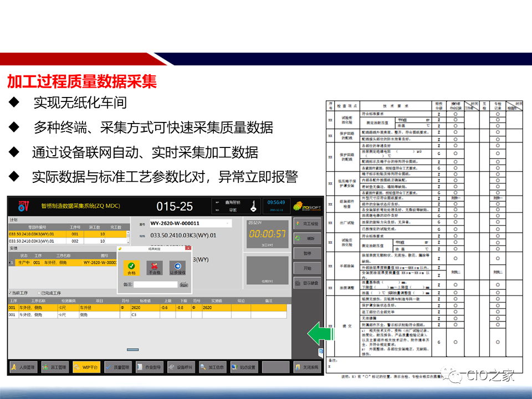Click the 开始 start button
Viewport: 532px width, 399px height.
pos(307,268)
